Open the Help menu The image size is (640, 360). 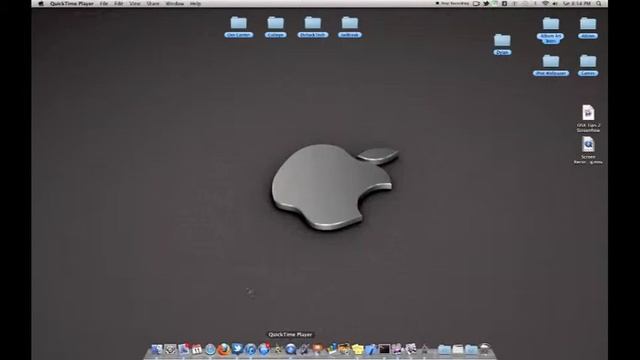(x=196, y=3)
